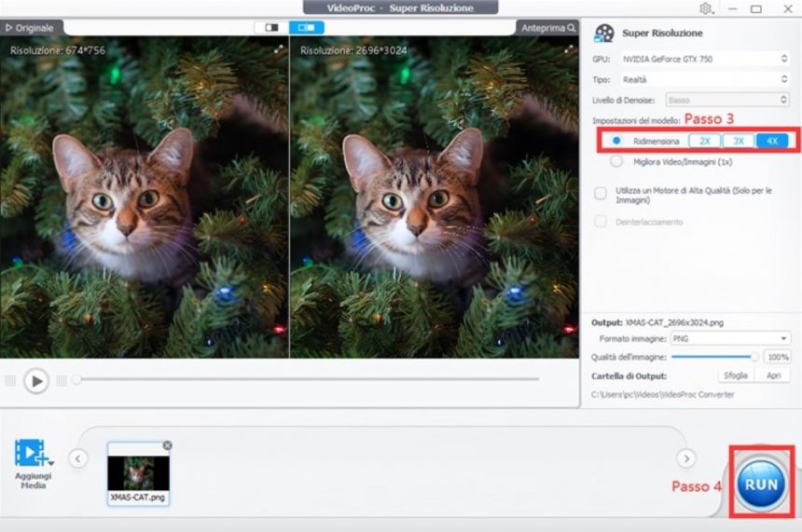The image size is (802, 532).
Task: Choose 2X upscale factor
Action: (704, 141)
